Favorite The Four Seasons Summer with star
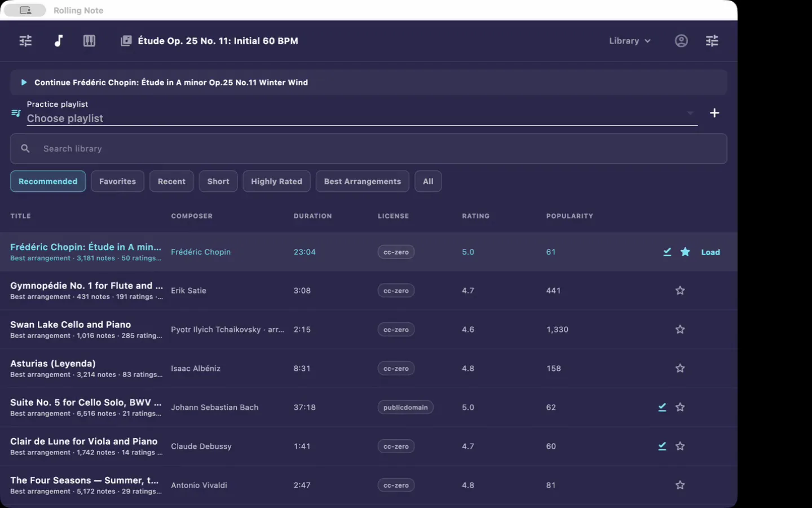This screenshot has height=508, width=812. 680,485
